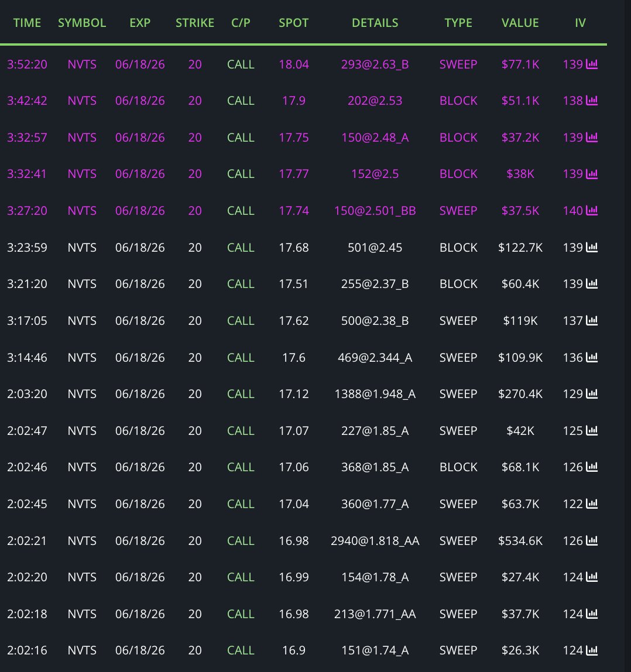This screenshot has width=631, height=672.
Task: Click details 150@2.48_A
Action: [x=375, y=138]
